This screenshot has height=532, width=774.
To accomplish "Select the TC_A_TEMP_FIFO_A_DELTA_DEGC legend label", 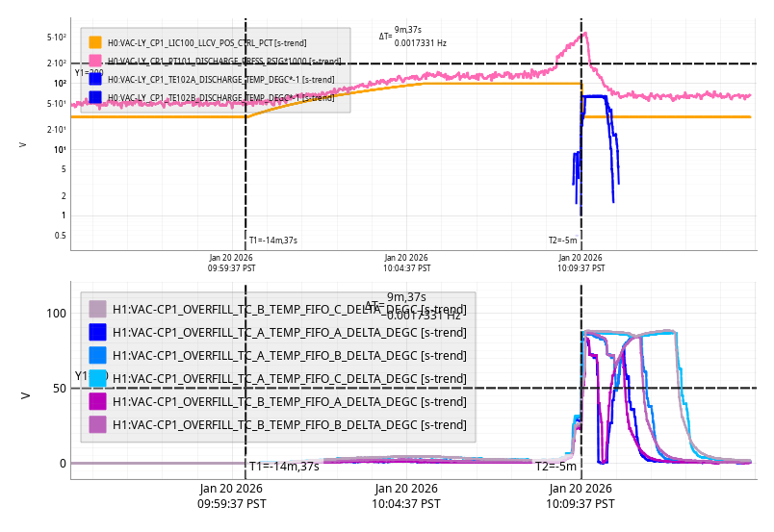I will point(289,332).
